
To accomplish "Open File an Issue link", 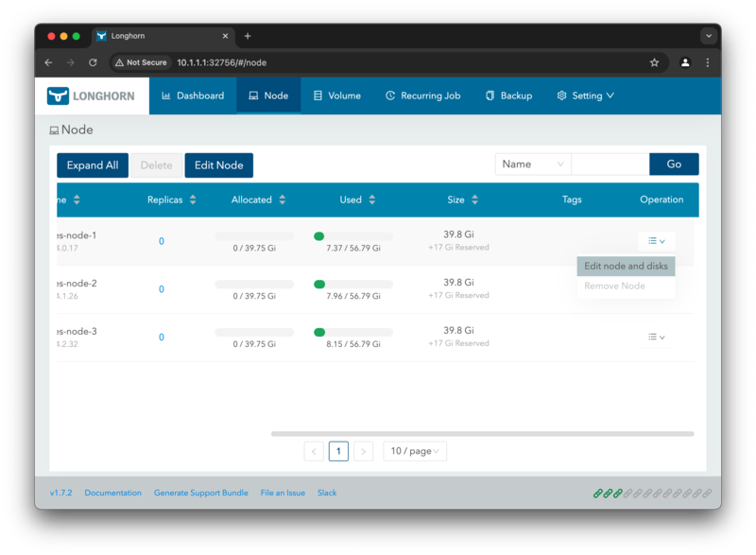I will coord(283,493).
